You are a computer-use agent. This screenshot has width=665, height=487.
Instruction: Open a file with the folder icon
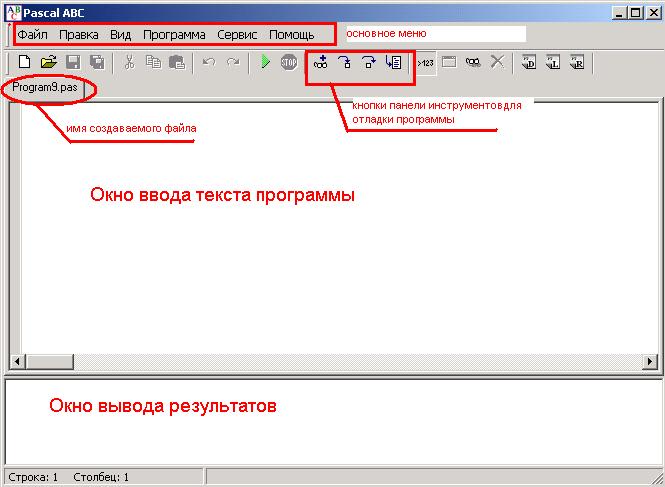49,62
